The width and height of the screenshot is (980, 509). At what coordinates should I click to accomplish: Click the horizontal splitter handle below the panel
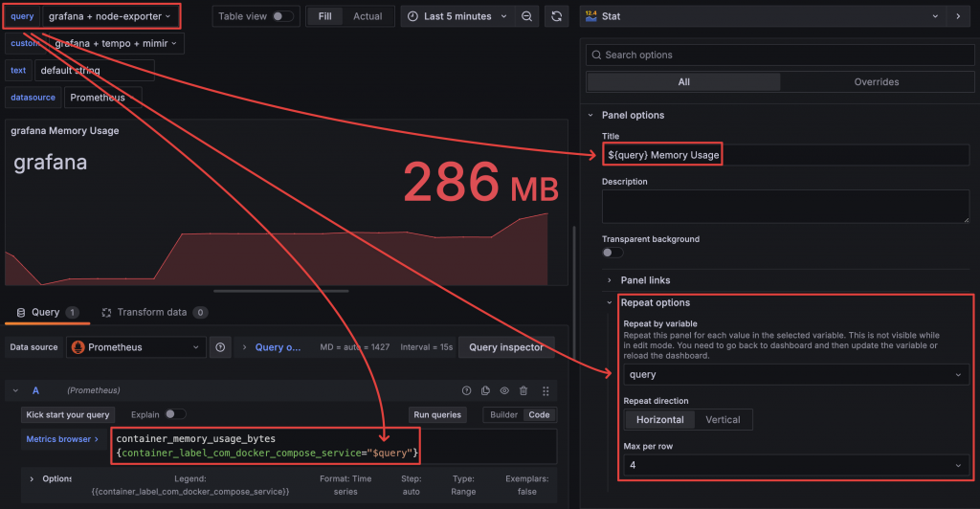pos(281,291)
